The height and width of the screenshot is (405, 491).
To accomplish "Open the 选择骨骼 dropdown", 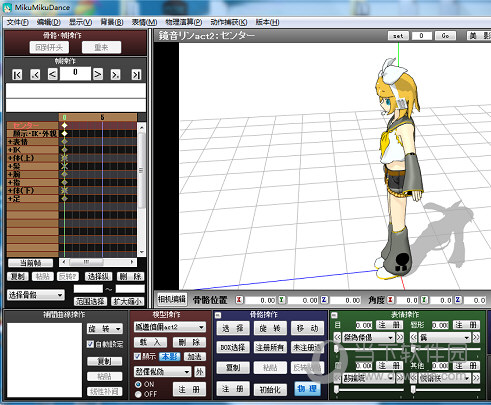I will (x=35, y=295).
